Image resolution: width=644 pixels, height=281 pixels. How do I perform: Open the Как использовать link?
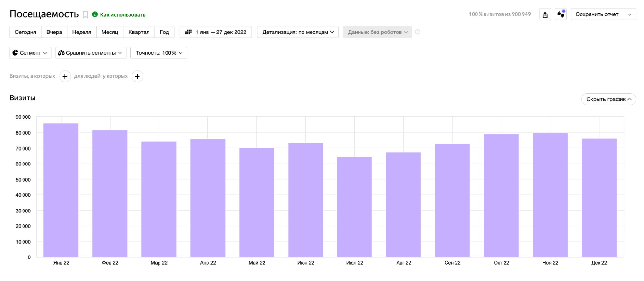[x=122, y=15]
